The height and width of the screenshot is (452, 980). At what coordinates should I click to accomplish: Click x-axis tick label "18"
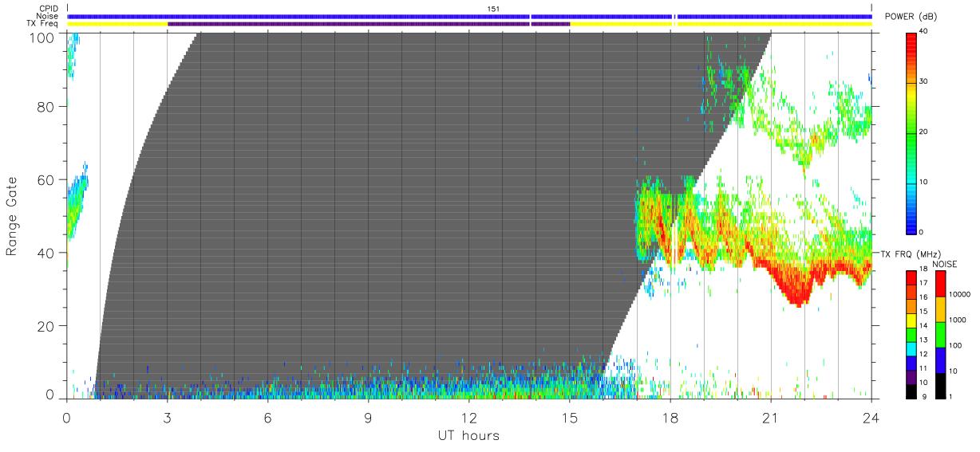(670, 417)
